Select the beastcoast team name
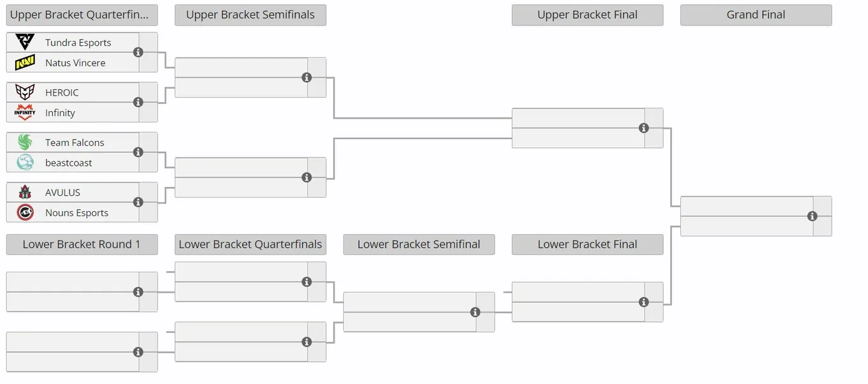868x384 pixels. [68, 163]
